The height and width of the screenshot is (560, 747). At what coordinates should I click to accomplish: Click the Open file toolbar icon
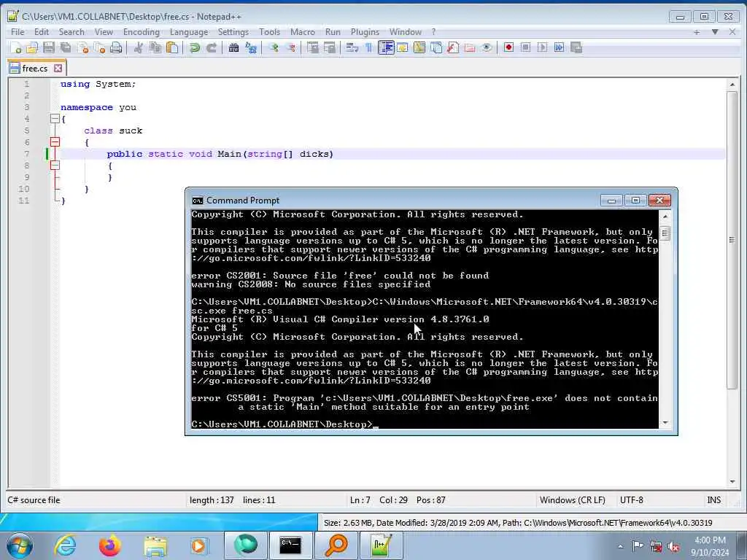coord(32,47)
